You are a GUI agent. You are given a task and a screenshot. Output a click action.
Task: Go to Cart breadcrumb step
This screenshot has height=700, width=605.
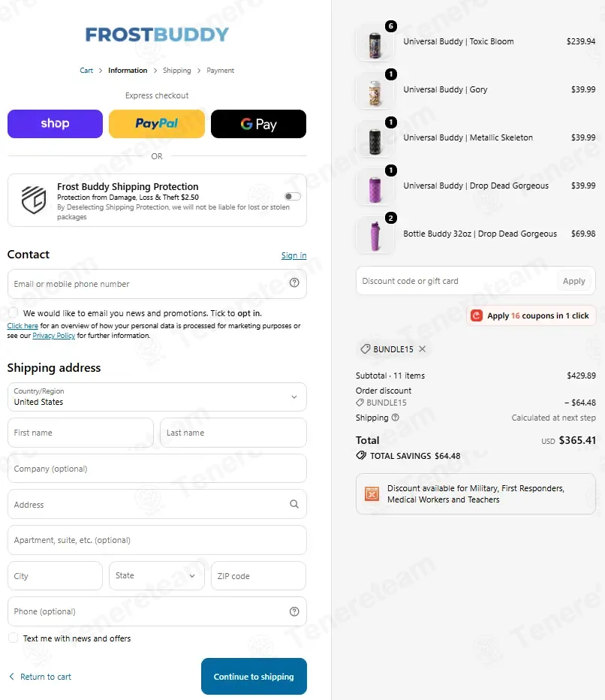(86, 71)
